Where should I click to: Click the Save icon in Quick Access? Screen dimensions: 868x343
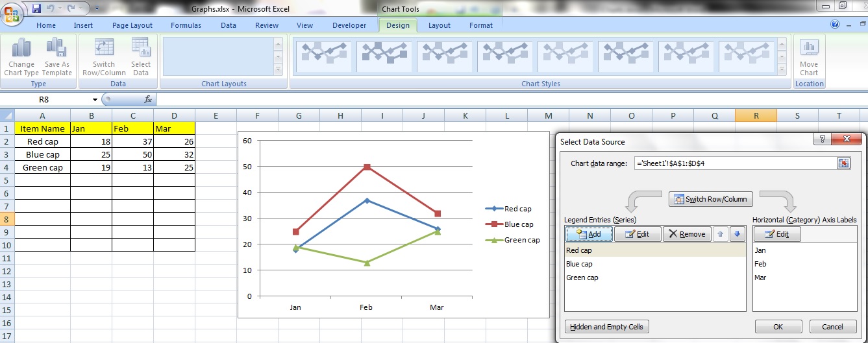36,8
